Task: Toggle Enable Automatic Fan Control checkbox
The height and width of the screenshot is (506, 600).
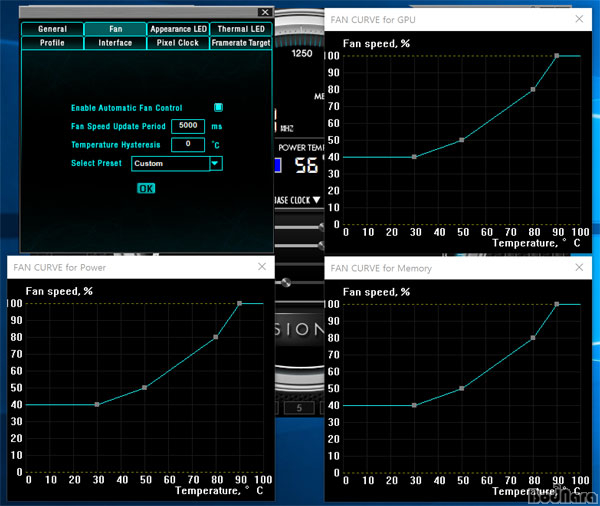Action: click(x=219, y=107)
